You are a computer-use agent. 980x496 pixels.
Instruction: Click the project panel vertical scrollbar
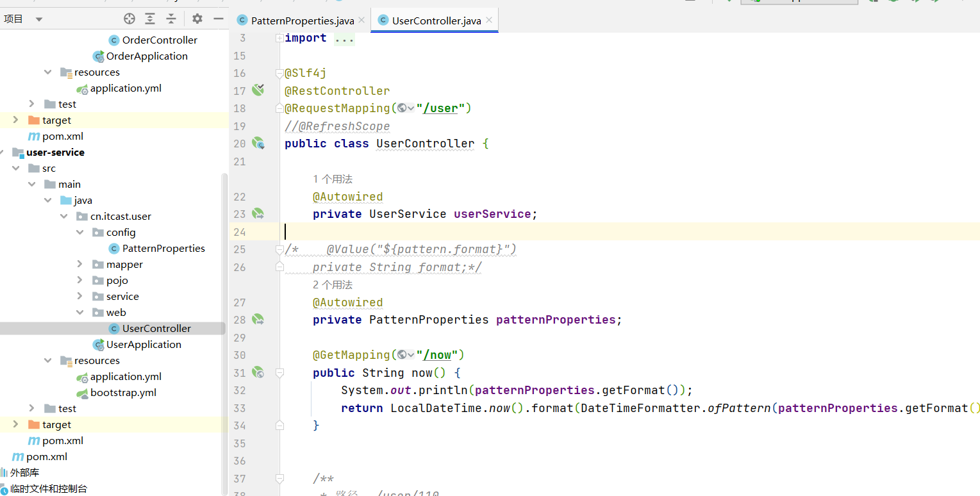[224, 333]
